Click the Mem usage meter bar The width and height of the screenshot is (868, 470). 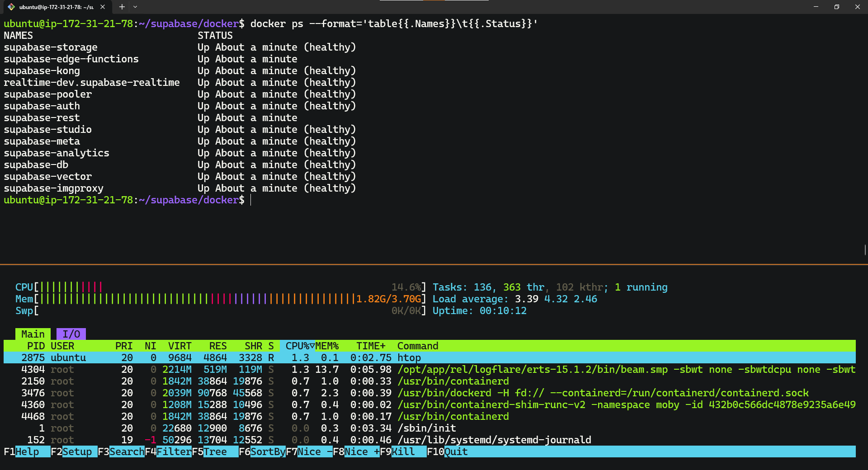pos(221,299)
